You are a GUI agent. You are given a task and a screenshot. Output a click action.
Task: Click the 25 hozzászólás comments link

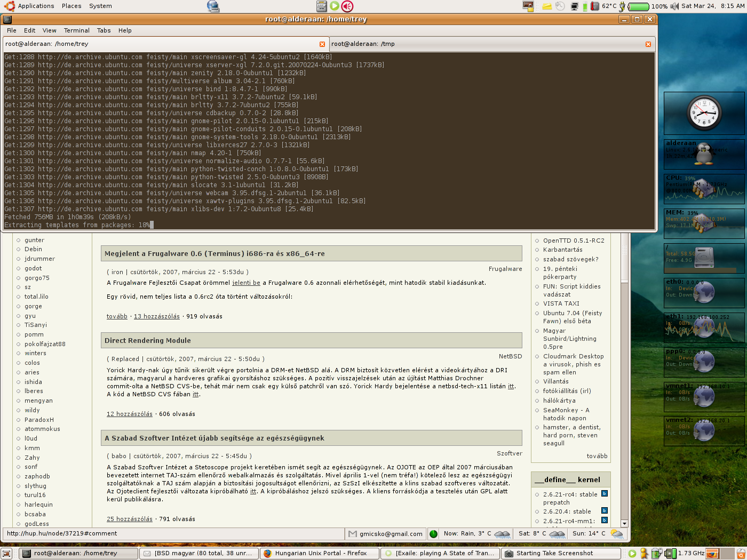point(130,519)
